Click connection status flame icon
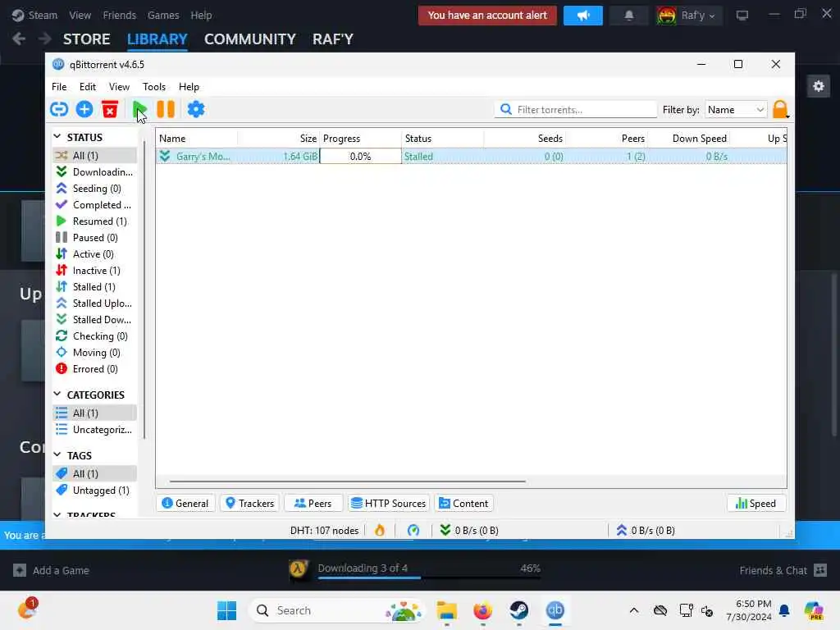Image resolution: width=840 pixels, height=630 pixels. pos(380,531)
